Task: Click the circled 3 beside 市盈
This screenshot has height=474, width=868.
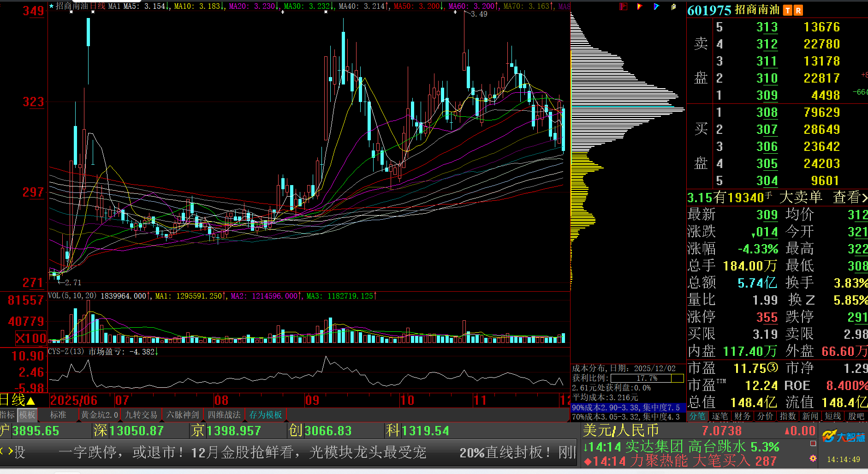Action: pos(773,367)
